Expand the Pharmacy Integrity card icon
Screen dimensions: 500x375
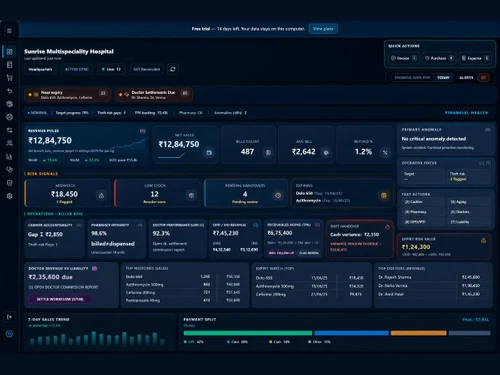[x=140, y=225]
